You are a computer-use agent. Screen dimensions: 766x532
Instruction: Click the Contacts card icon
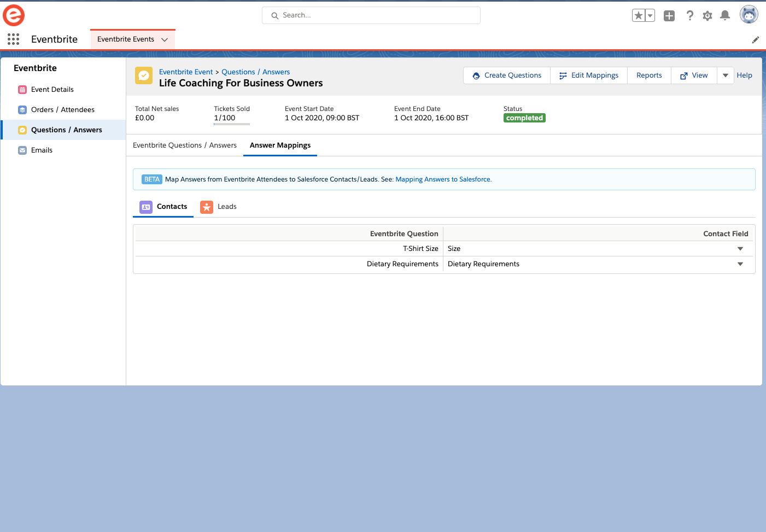coord(146,207)
